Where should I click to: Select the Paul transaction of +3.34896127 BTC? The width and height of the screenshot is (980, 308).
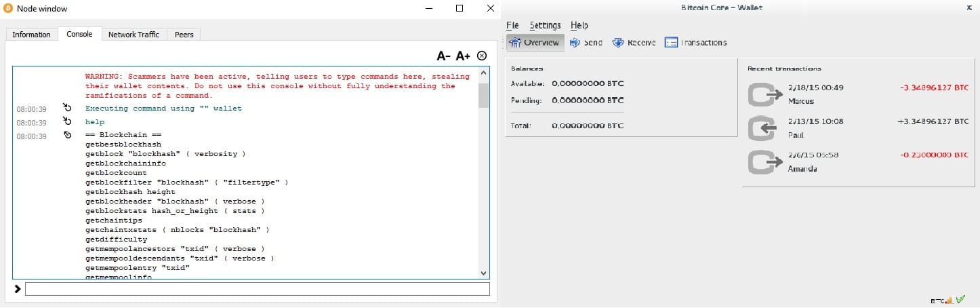pyautogui.click(x=858, y=128)
